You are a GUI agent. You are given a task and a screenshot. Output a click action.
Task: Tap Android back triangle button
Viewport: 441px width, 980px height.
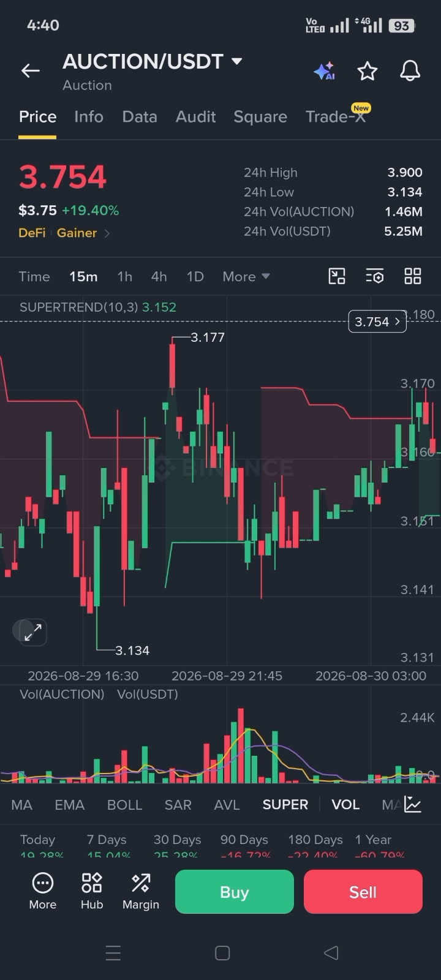click(331, 952)
